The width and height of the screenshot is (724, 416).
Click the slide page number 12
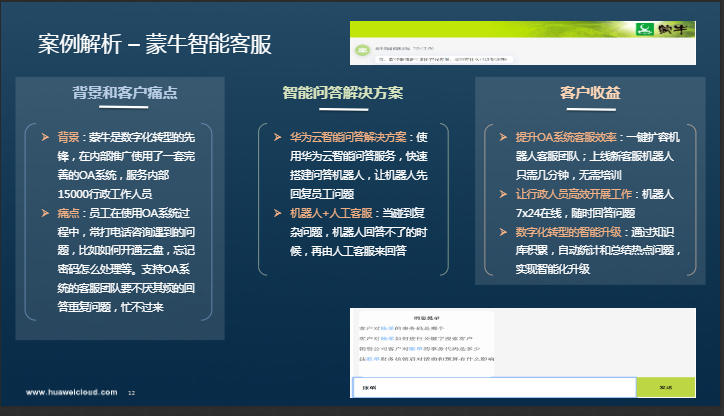point(132,393)
